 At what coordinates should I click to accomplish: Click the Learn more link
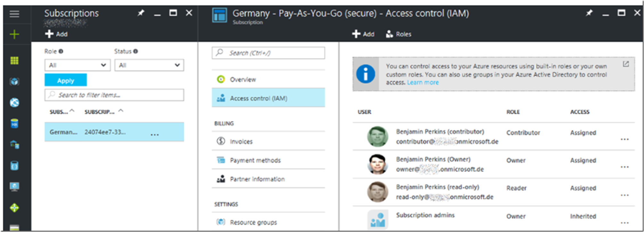tap(423, 82)
